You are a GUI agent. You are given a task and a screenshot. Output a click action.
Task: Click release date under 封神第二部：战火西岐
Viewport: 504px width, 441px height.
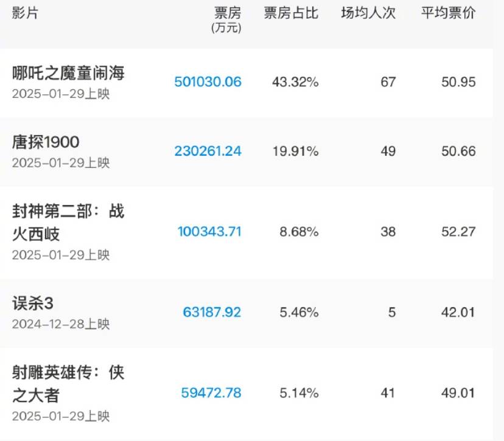pyautogui.click(x=61, y=255)
